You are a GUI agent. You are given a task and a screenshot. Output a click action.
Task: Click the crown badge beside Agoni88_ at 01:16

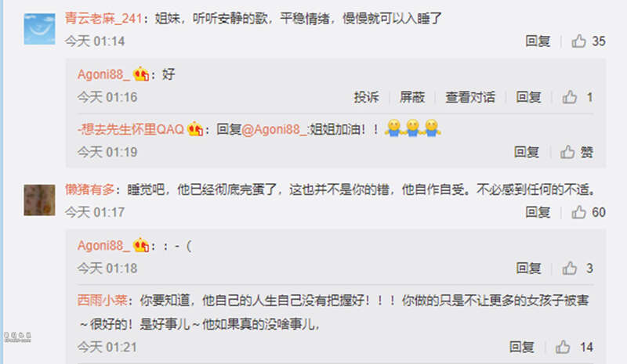(x=141, y=74)
